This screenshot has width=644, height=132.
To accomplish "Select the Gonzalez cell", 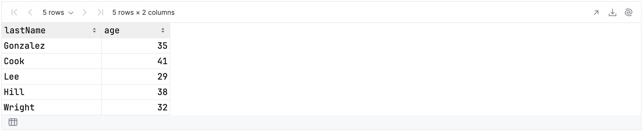I will [52, 46].
